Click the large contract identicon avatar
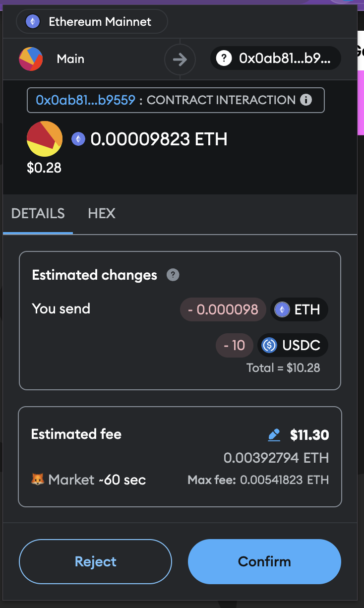This screenshot has width=364, height=608. pyautogui.click(x=45, y=139)
